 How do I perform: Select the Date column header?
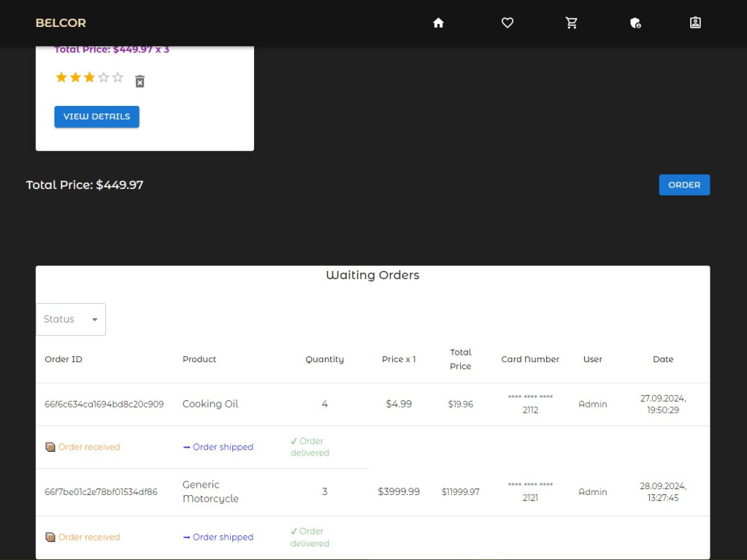tap(663, 359)
